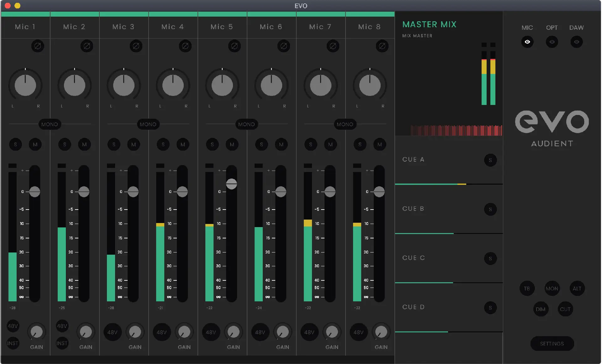This screenshot has height=364, width=602.
Task: Click the Mic 5 fader handle
Action: pos(231,184)
